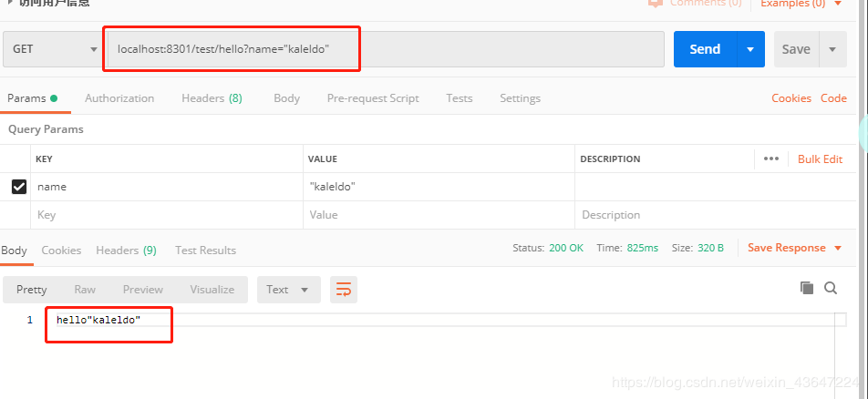This screenshot has height=399, width=868.
Task: Select the response Headers (9) tab
Action: [126, 251]
